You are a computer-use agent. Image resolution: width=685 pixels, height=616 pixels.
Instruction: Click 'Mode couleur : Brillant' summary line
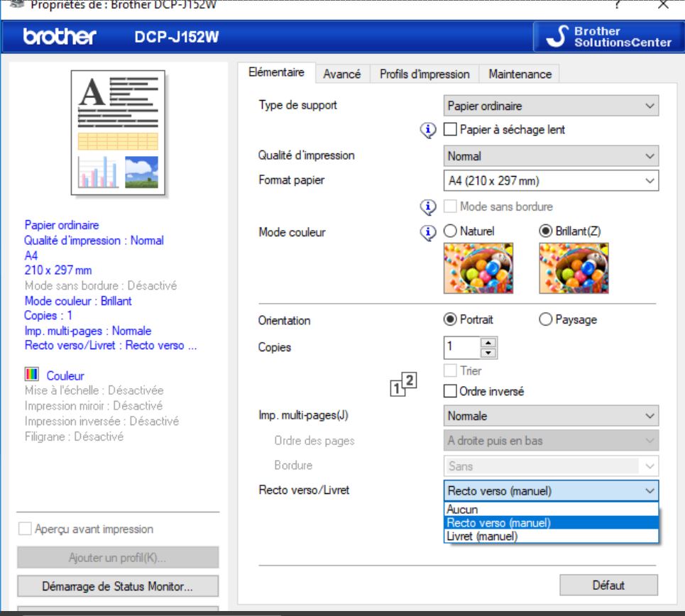coord(78,301)
